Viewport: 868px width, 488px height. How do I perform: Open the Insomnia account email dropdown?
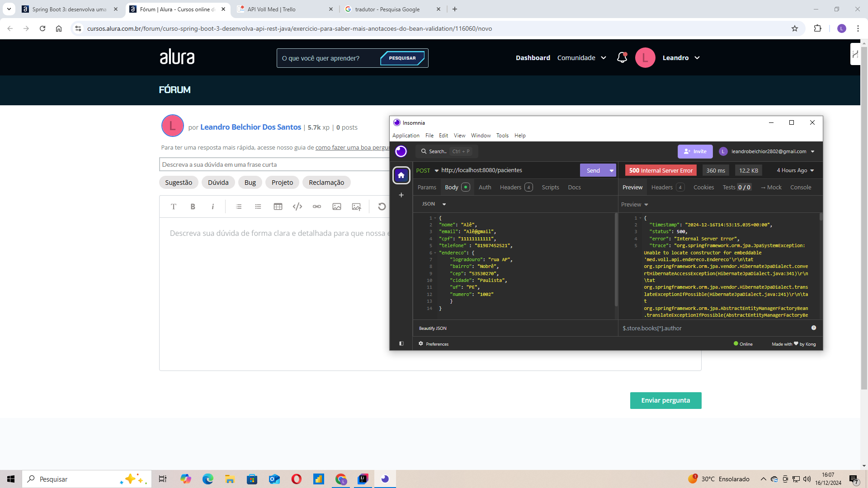coord(767,151)
